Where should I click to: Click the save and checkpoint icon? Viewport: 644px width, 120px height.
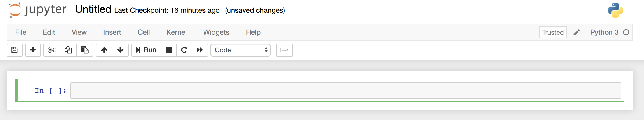click(14, 50)
